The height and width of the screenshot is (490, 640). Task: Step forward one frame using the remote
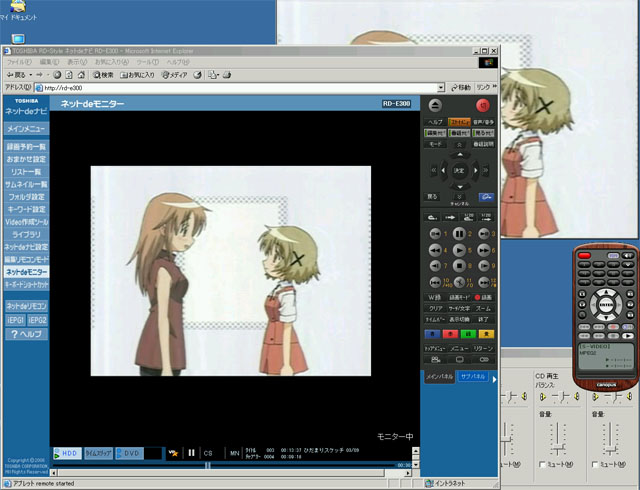pos(484,234)
